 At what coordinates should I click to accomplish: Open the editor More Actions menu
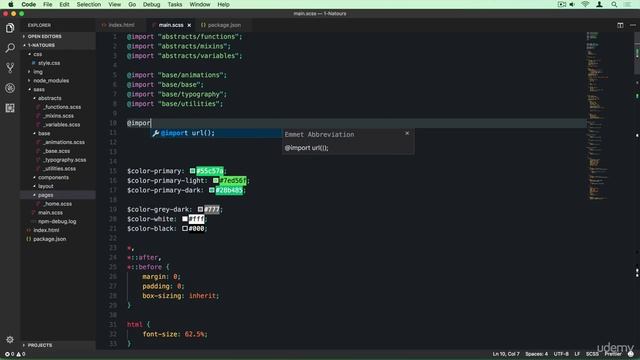coord(633,25)
